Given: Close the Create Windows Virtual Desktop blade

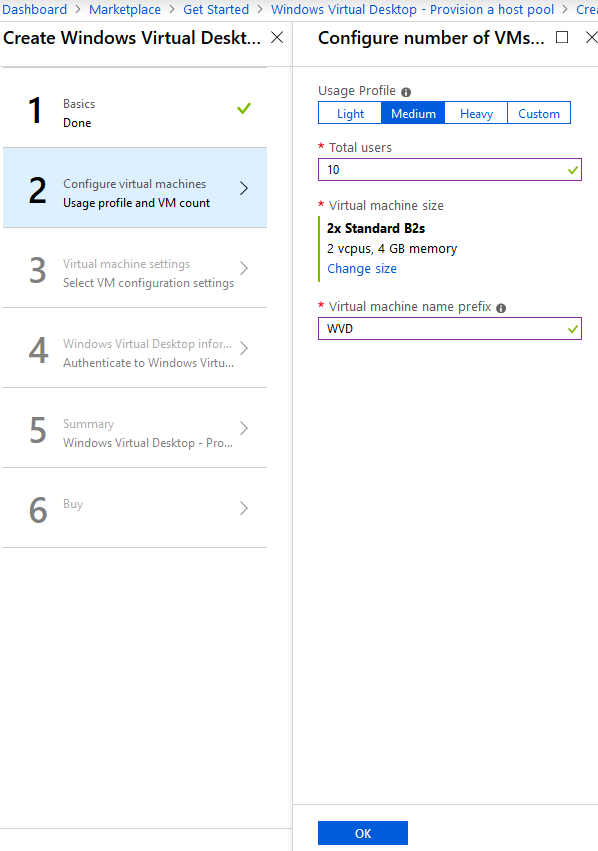Looking at the screenshot, I should click(x=277, y=37).
